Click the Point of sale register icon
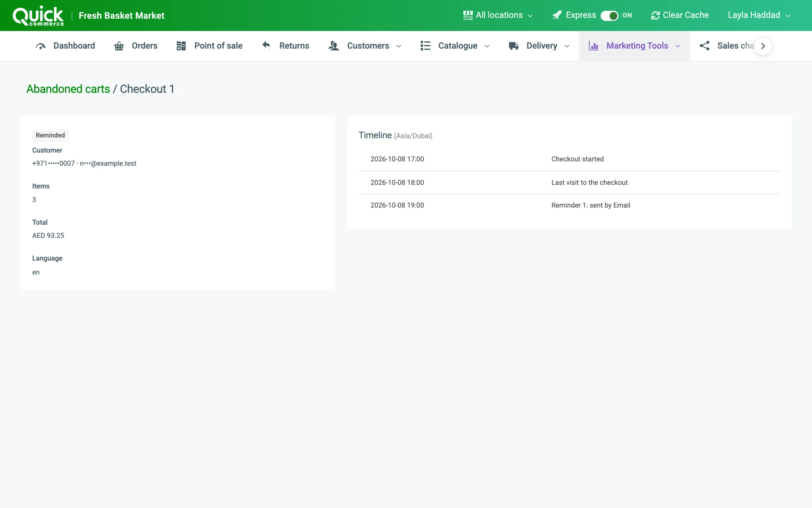 coord(181,46)
